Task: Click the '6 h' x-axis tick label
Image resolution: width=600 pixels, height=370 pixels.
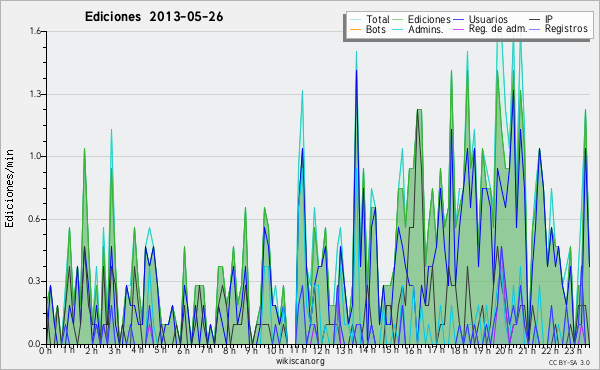Action: click(x=183, y=351)
